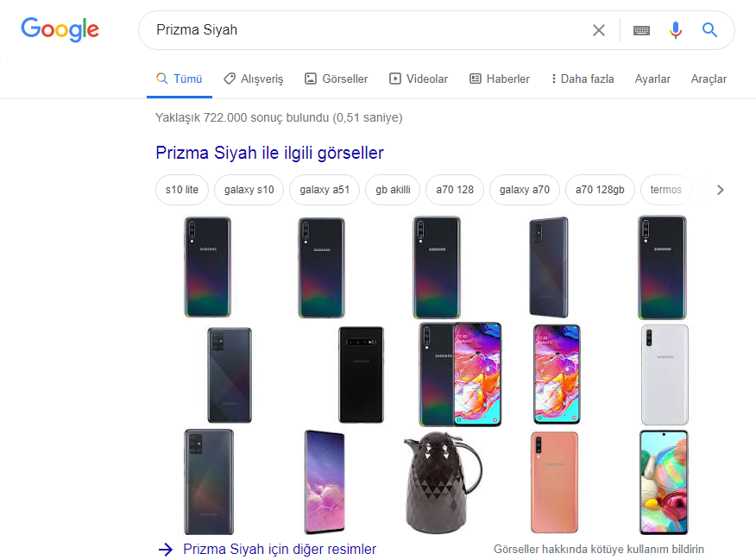Viewport: 756px width, 560px height.
Task: Switch to the Görseller tab
Action: (x=336, y=79)
